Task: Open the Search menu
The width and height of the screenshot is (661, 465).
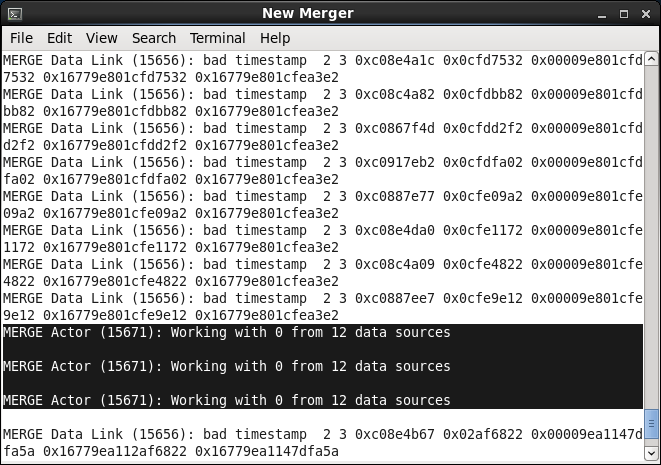Action: [153, 38]
